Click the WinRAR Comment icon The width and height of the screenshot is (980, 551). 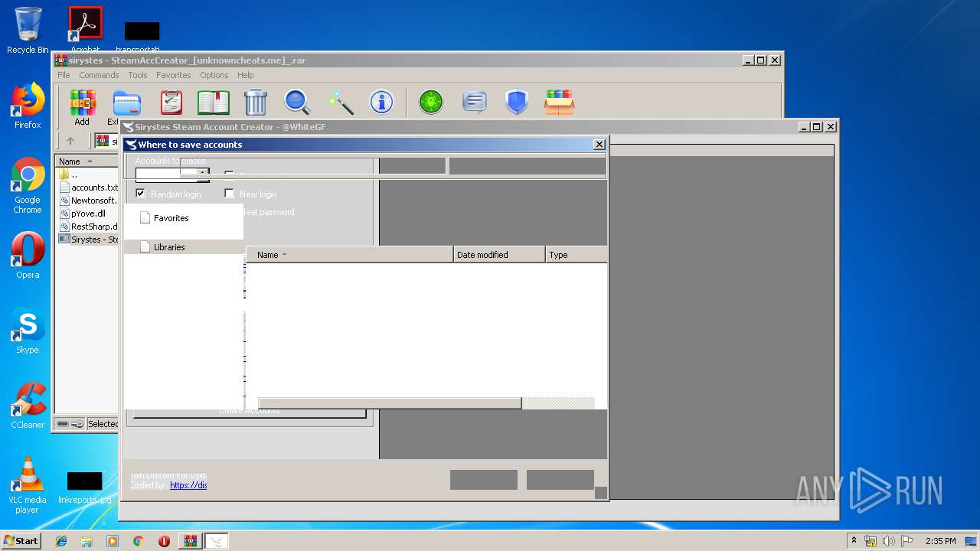point(474,102)
